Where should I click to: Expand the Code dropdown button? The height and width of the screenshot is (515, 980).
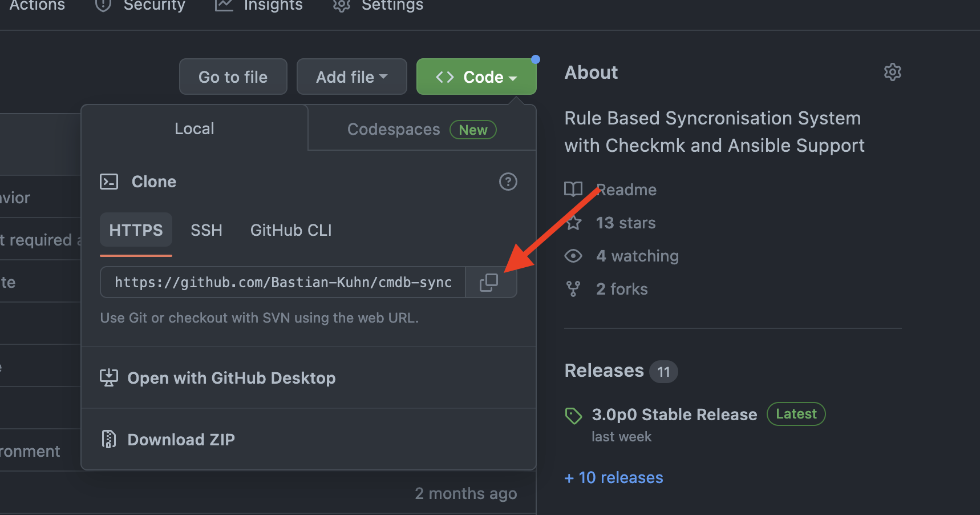476,77
